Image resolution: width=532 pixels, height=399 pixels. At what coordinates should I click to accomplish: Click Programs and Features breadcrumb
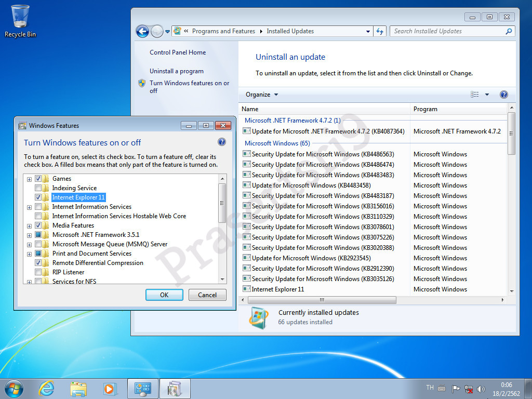pyautogui.click(x=223, y=31)
